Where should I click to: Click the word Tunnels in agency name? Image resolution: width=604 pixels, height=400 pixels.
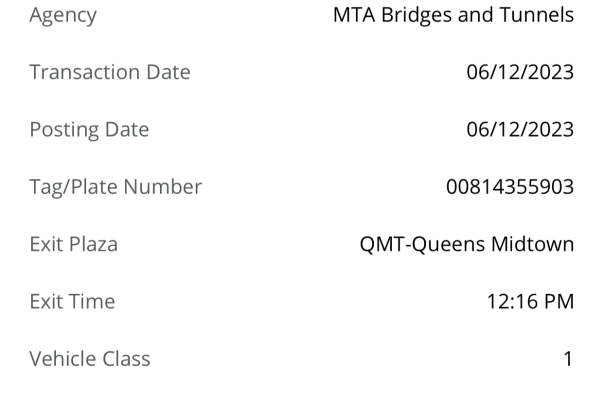pyautogui.click(x=538, y=15)
